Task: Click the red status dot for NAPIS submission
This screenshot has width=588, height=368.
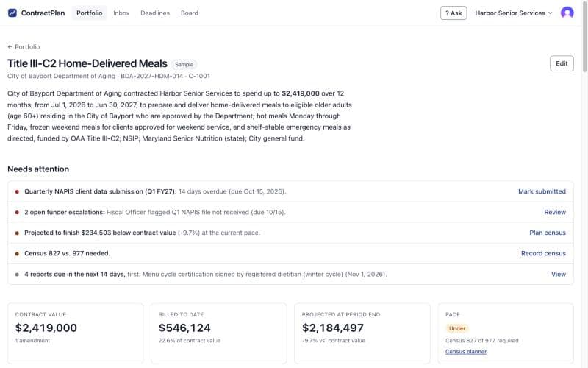Action: (x=17, y=191)
